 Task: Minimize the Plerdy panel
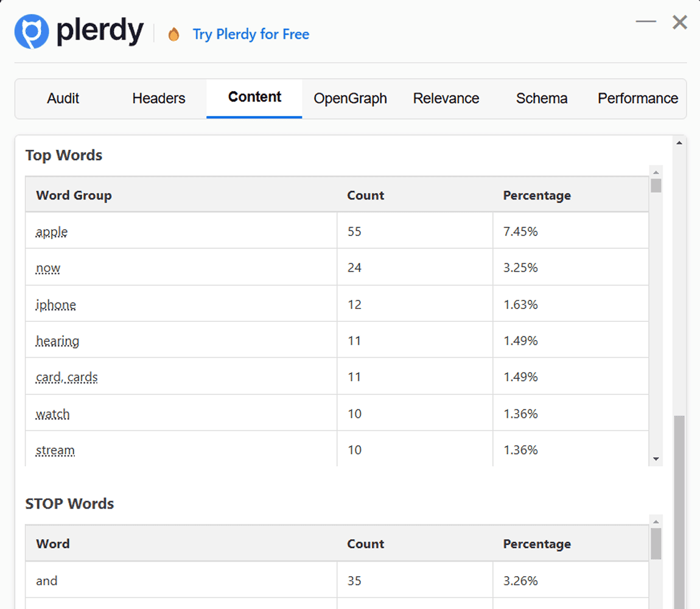pyautogui.click(x=646, y=22)
